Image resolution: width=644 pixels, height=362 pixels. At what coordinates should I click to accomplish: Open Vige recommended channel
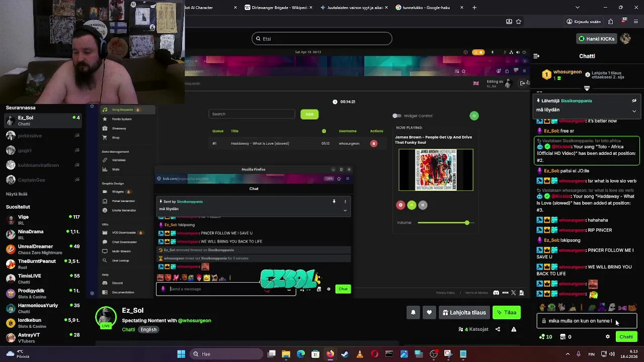(43, 220)
